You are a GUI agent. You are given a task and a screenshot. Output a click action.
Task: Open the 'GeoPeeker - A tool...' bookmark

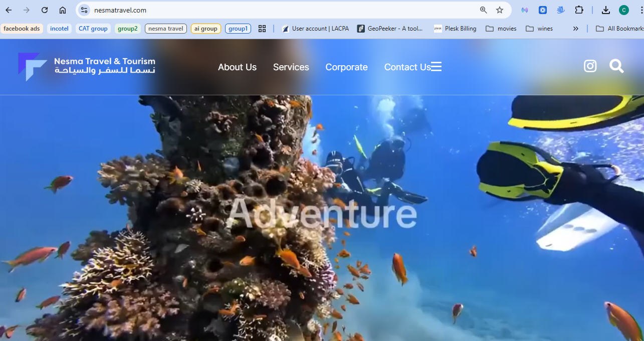(x=390, y=29)
